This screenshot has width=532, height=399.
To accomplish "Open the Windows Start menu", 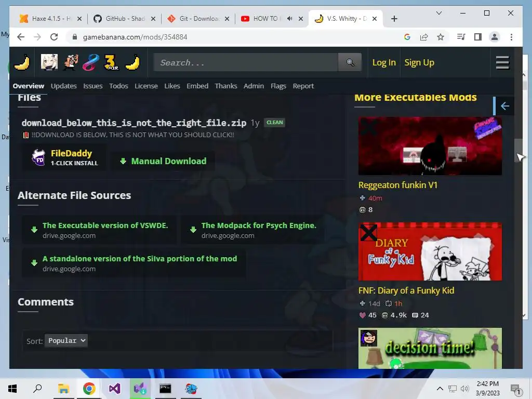I will tap(12, 389).
